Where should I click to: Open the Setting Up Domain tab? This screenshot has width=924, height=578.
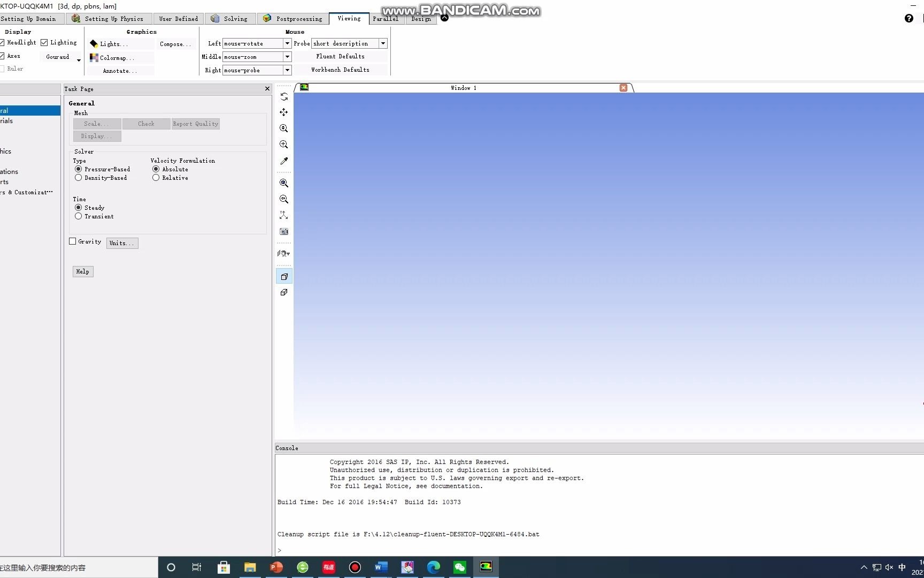pos(31,19)
